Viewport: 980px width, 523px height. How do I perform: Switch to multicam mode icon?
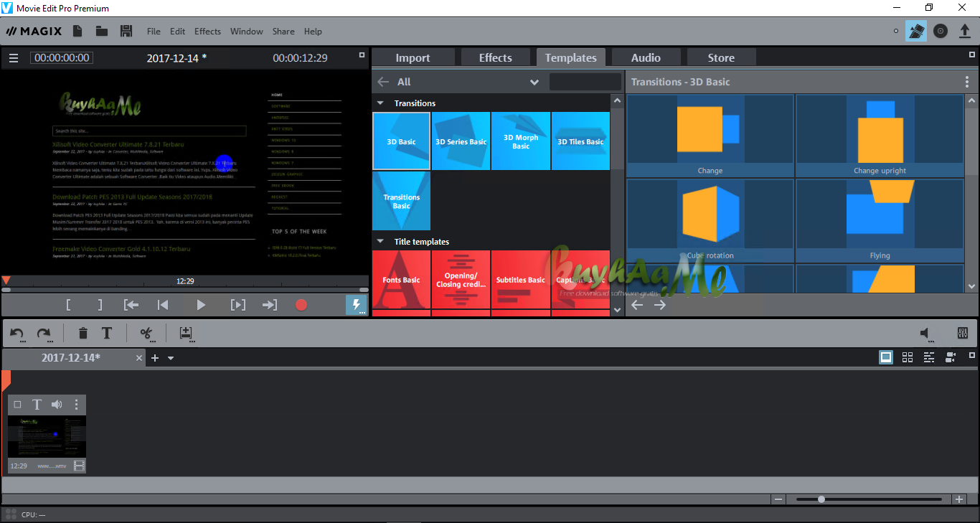[951, 357]
